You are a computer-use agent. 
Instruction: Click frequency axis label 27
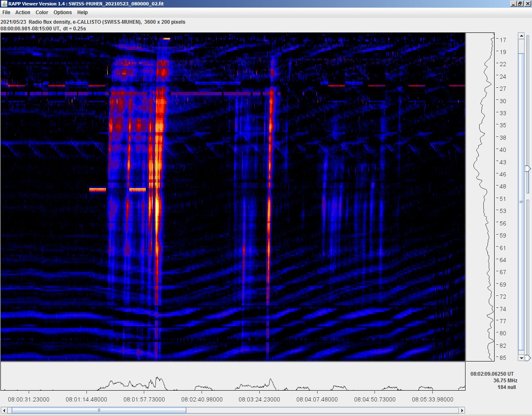(x=503, y=89)
